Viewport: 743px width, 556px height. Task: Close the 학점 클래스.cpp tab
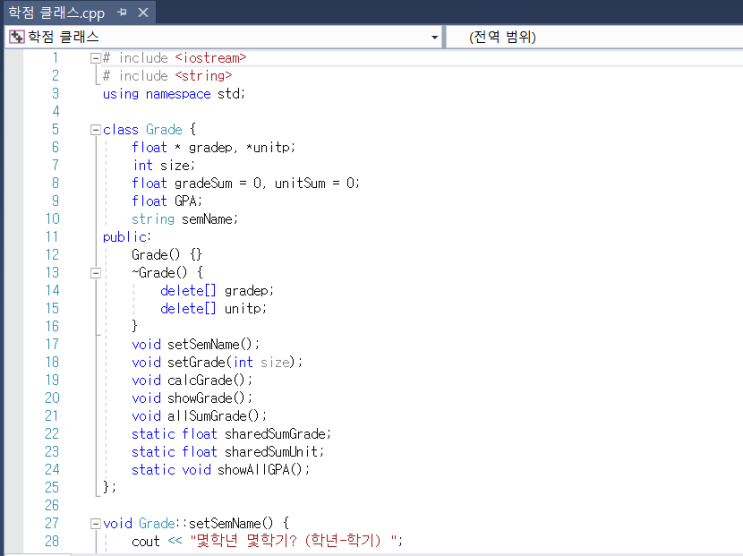click(143, 12)
